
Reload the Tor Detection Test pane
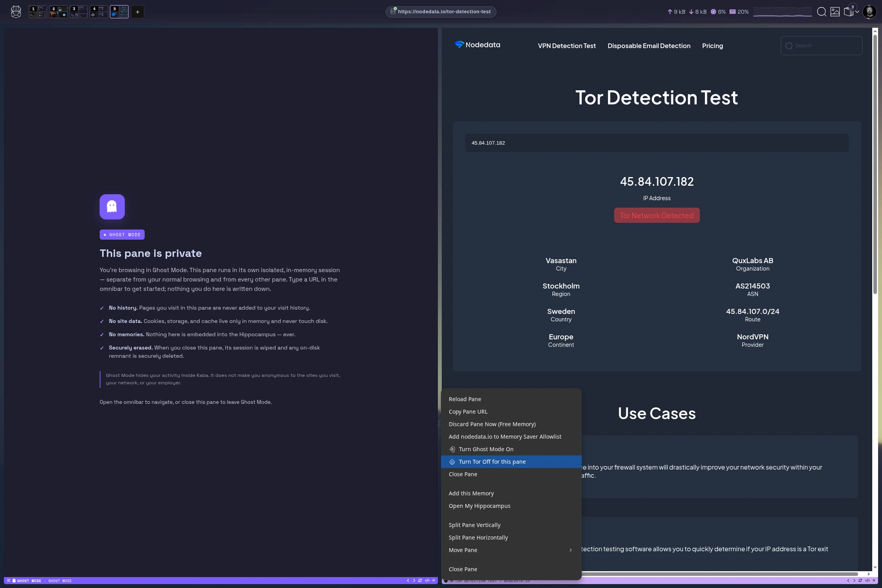pos(860,581)
